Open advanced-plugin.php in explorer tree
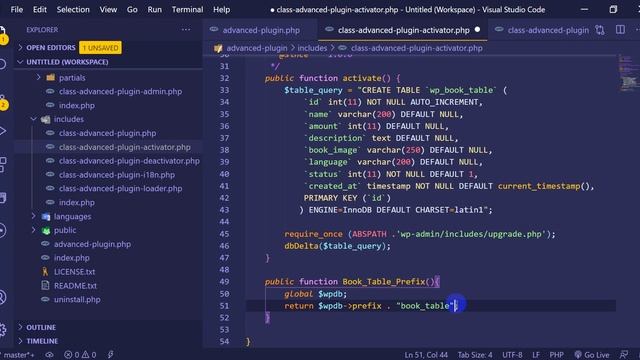Viewport: 640px width, 360px height. coord(92,244)
